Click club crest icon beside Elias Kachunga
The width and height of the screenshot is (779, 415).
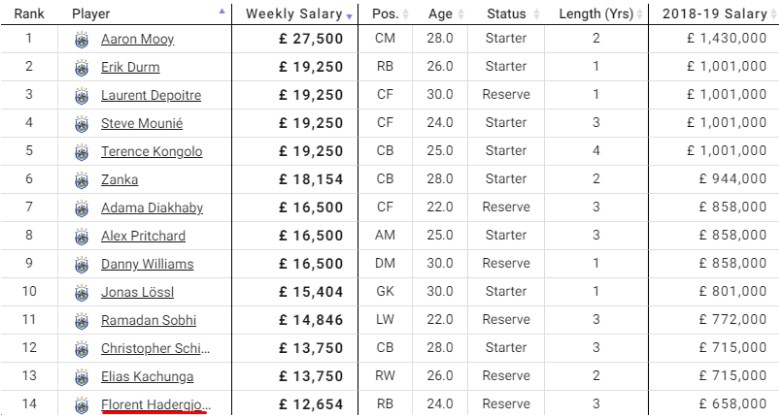click(x=81, y=377)
